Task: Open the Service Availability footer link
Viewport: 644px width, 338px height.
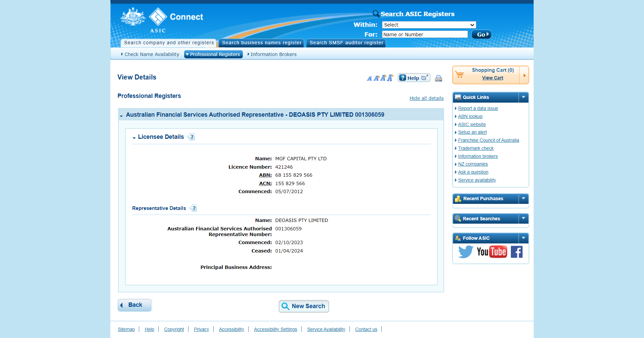Action: point(326,329)
